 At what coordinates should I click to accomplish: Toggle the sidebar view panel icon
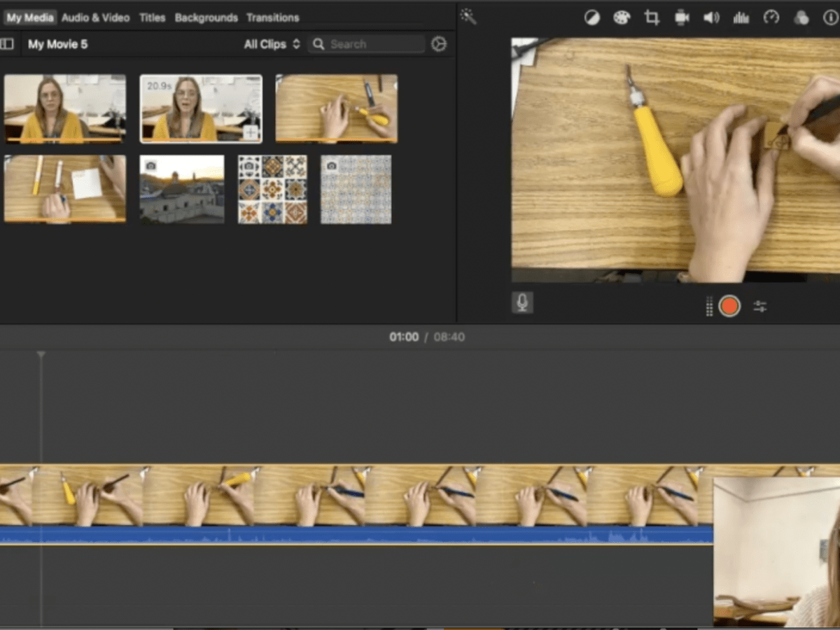click(8, 44)
